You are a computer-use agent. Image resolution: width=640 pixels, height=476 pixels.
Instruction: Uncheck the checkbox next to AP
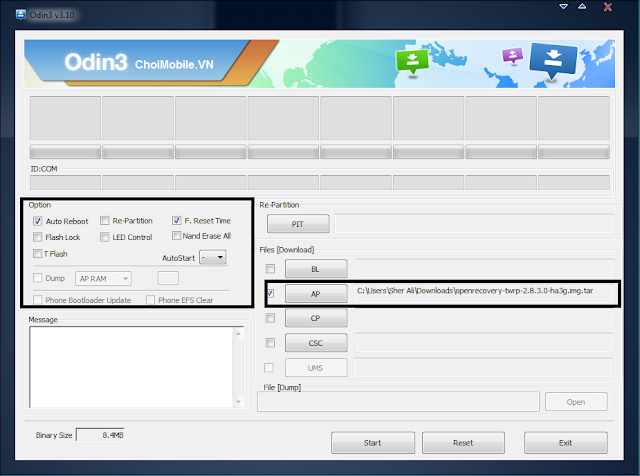pyautogui.click(x=270, y=293)
